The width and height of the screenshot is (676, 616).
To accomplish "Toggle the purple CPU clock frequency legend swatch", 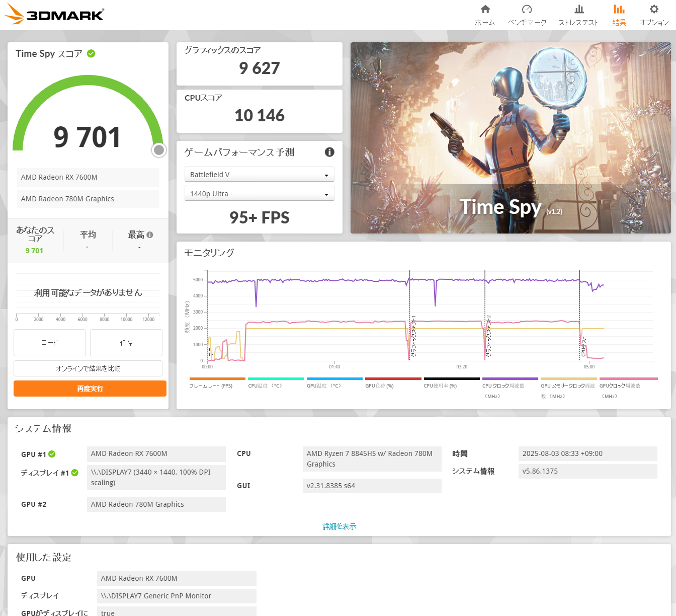I will point(510,378).
